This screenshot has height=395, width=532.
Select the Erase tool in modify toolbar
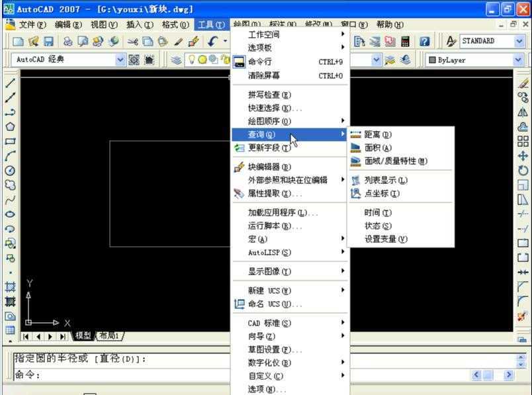pyautogui.click(x=523, y=83)
